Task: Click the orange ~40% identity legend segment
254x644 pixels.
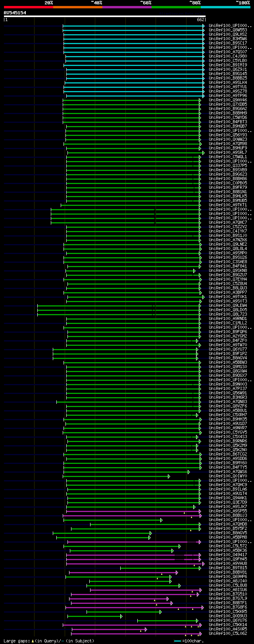Action: pos(78,7)
